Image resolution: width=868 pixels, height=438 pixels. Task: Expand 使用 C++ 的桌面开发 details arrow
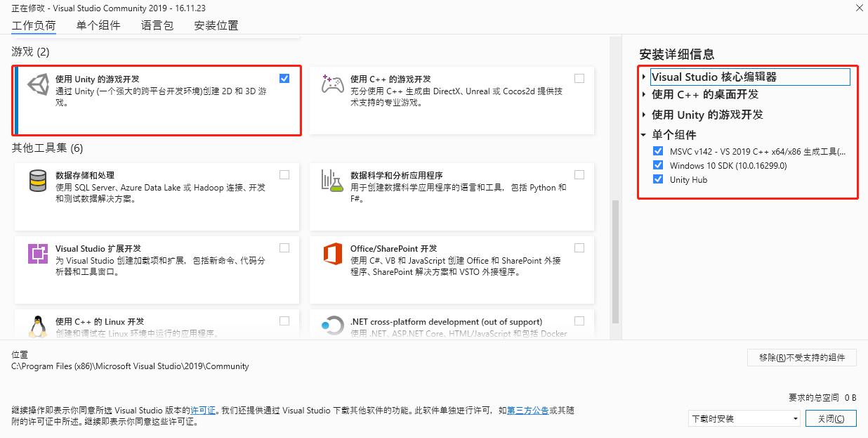click(644, 94)
